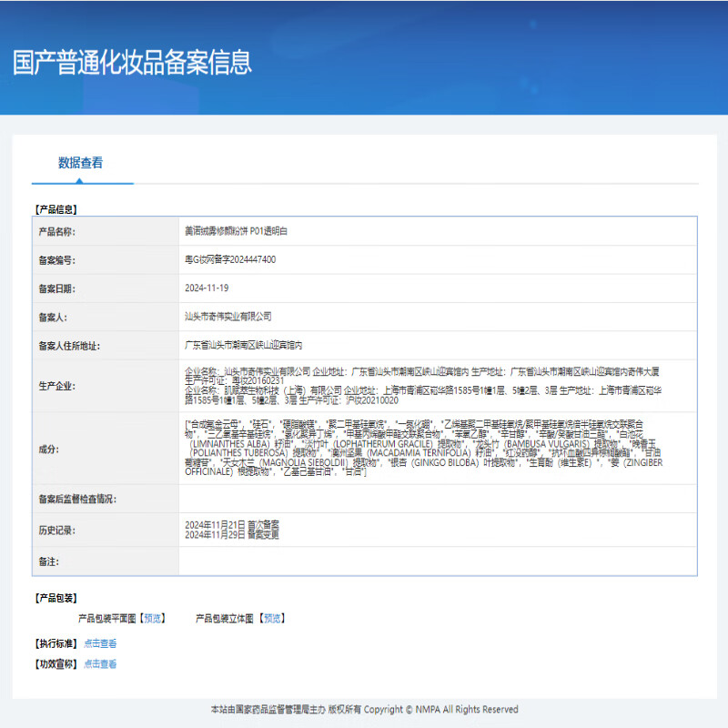Click the NMPA copyright footer text

(x=365, y=710)
